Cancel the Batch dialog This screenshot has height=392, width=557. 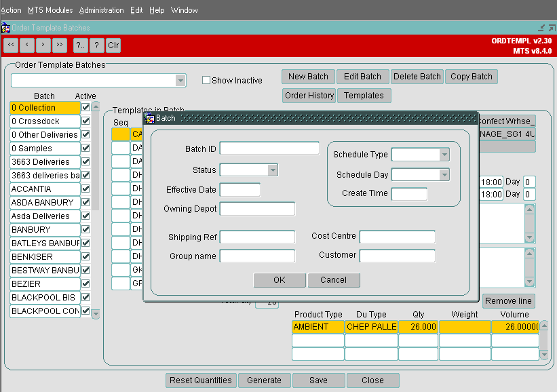(x=334, y=280)
